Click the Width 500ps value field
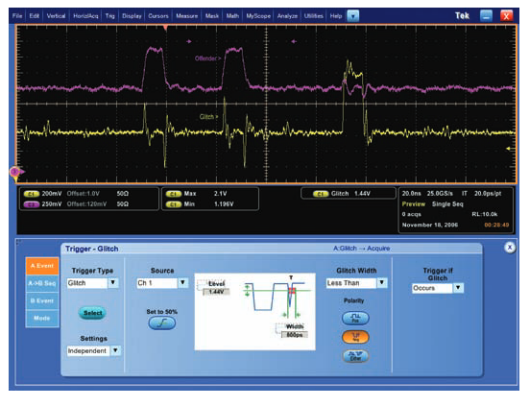The height and width of the screenshot is (396, 525). click(294, 335)
